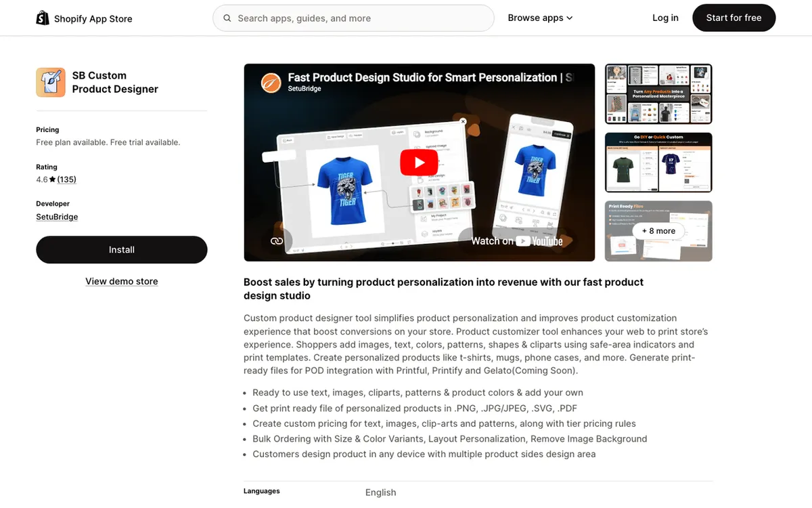Click the bullet 'Create custom pricing for text, images'
Viewport: 812px width, 508px height.
pos(444,423)
